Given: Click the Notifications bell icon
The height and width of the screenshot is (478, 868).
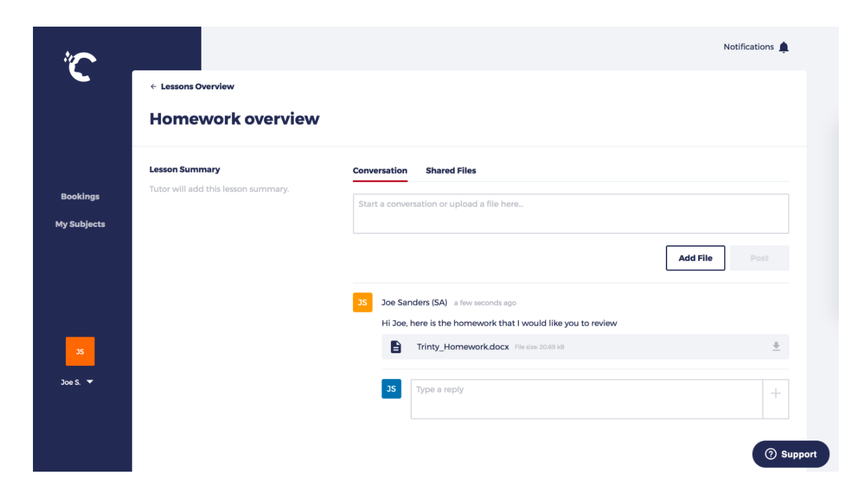Looking at the screenshot, I should click(784, 47).
